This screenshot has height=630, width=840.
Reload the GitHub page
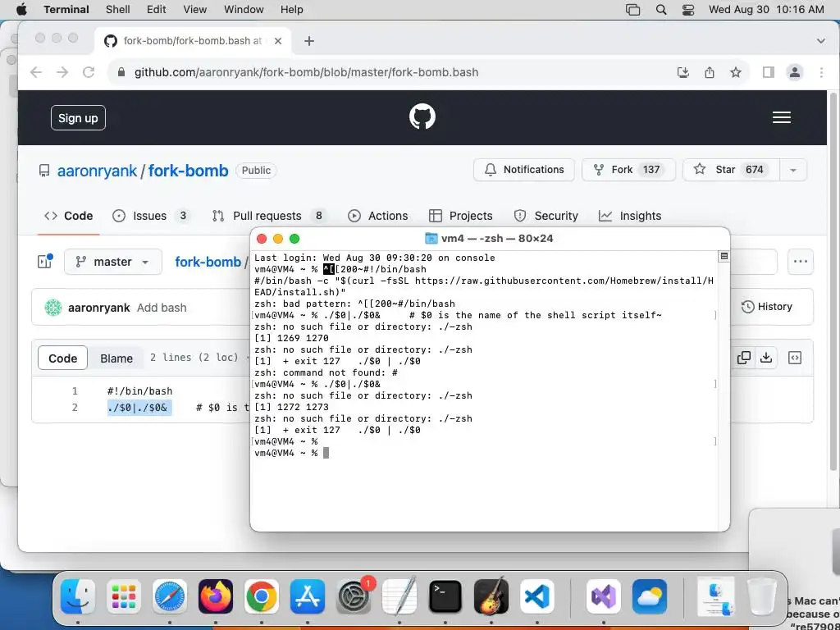(89, 72)
